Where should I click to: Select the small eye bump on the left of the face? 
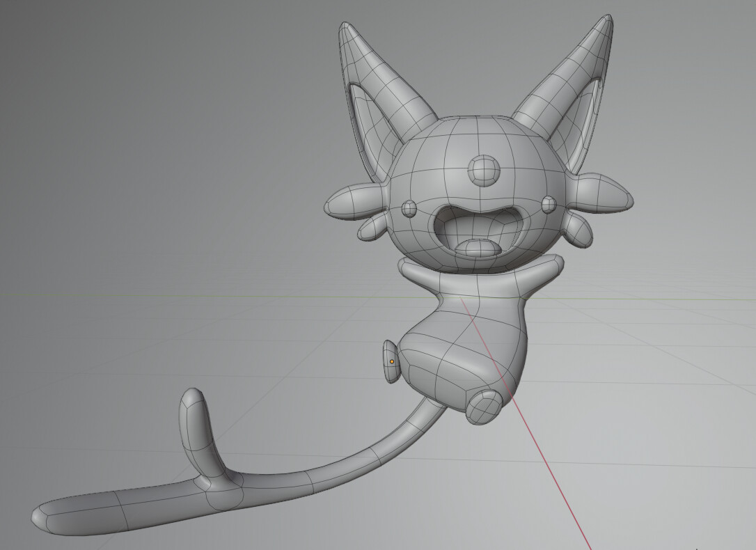click(x=409, y=208)
